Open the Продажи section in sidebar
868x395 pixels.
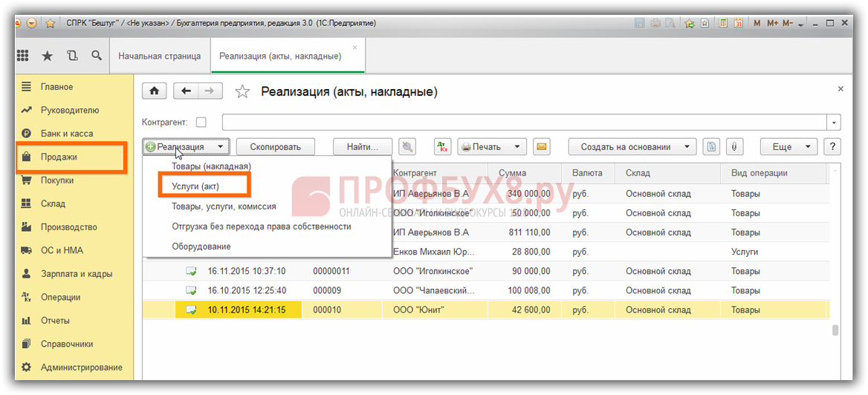[x=59, y=157]
